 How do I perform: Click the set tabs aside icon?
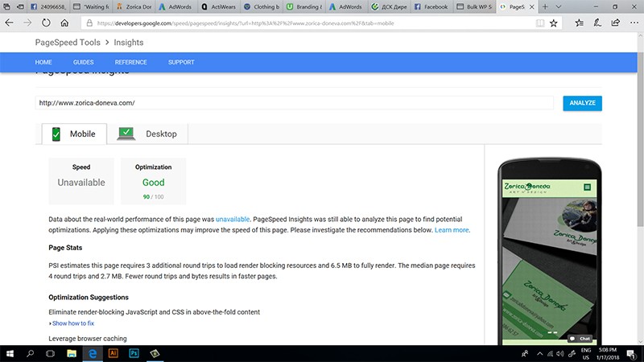[x=19, y=6]
